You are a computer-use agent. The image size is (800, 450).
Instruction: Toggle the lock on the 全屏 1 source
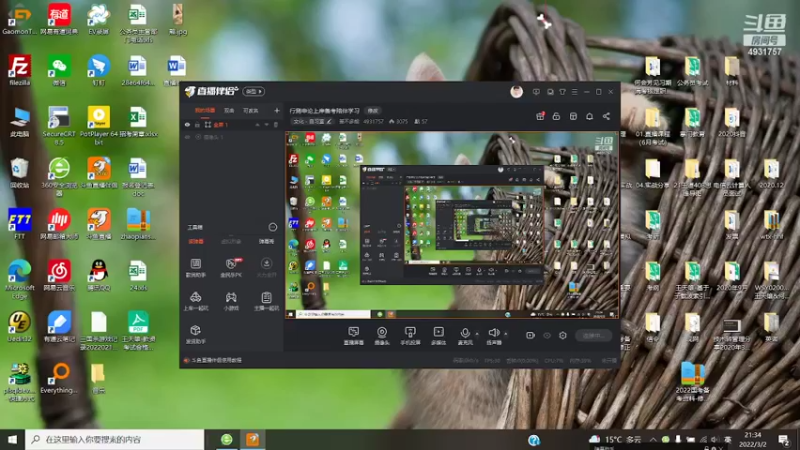[x=197, y=124]
